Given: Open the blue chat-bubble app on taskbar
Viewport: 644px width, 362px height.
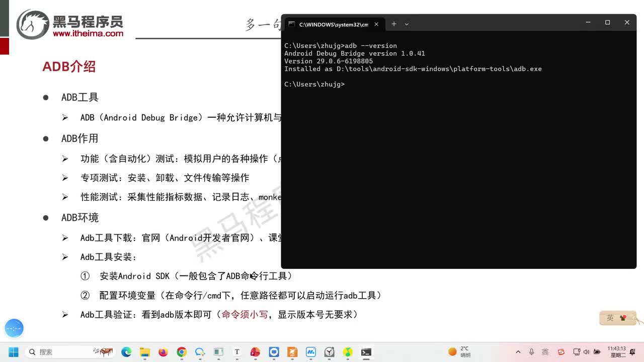Looking at the screenshot, I should [200, 352].
